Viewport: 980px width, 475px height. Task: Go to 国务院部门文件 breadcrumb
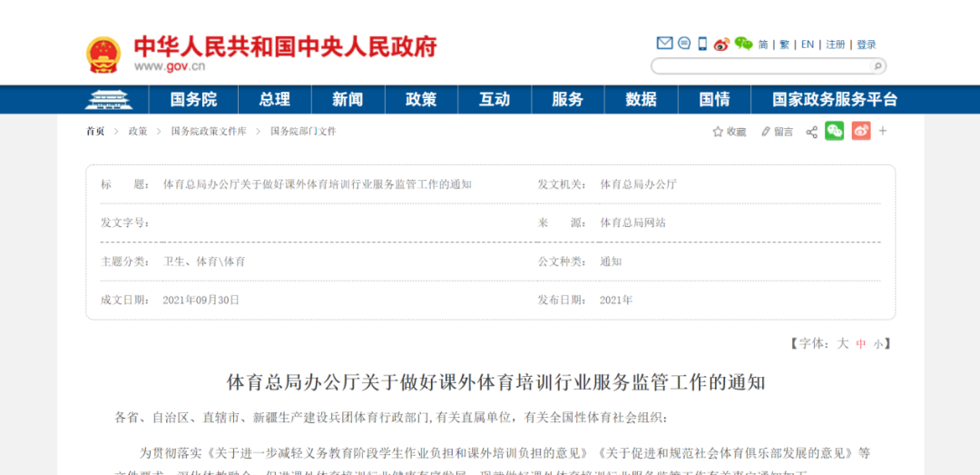tap(303, 132)
